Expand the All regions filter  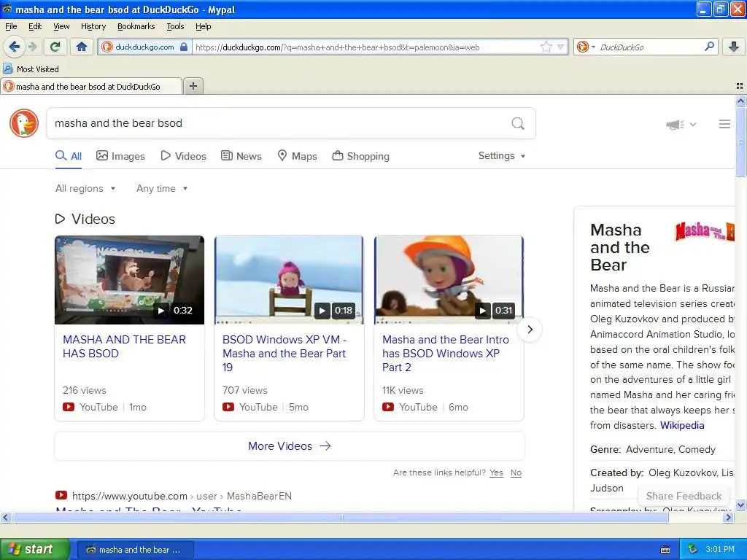85,189
